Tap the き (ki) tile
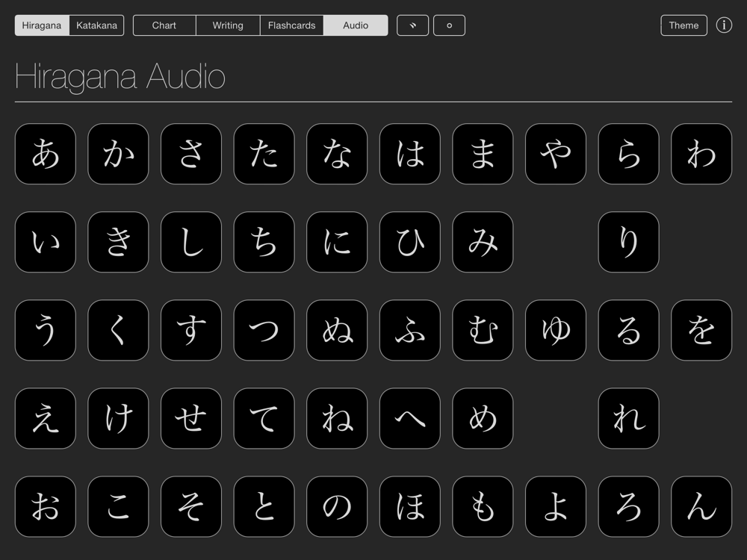747x560 pixels. click(118, 242)
